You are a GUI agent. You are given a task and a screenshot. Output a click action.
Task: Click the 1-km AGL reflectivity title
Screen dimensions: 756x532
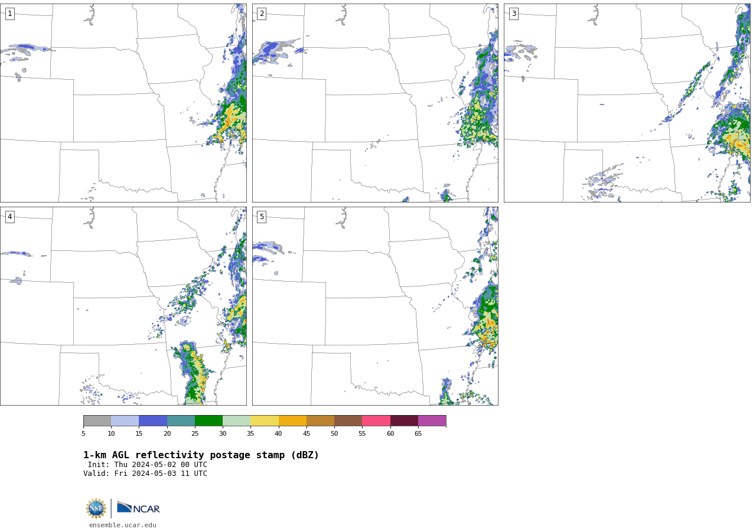pos(201,455)
